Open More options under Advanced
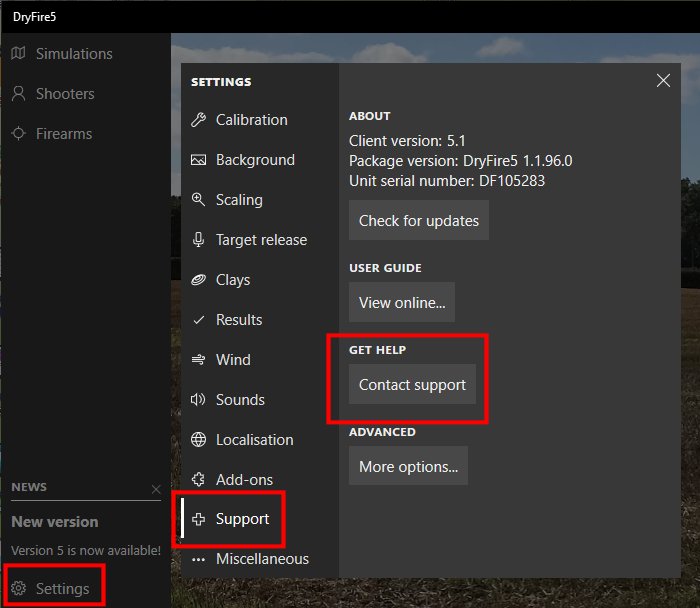 click(x=408, y=466)
